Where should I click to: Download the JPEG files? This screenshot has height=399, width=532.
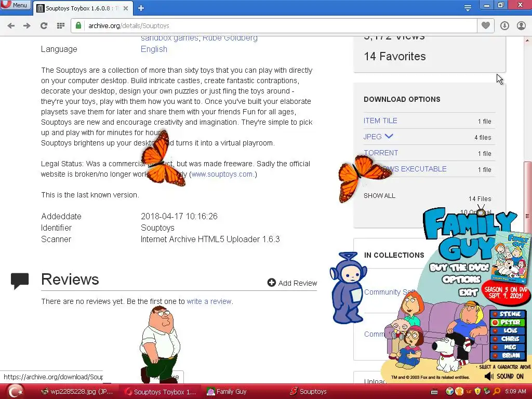click(x=373, y=137)
